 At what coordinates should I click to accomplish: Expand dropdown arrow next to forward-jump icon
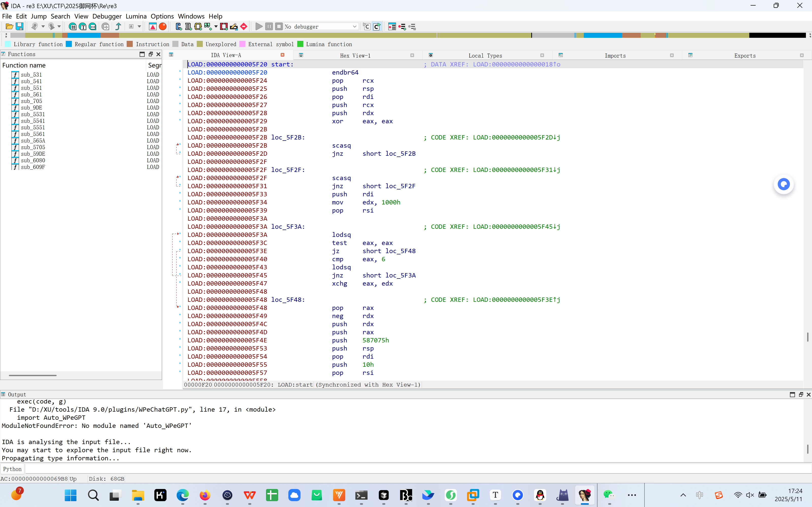pos(59,26)
